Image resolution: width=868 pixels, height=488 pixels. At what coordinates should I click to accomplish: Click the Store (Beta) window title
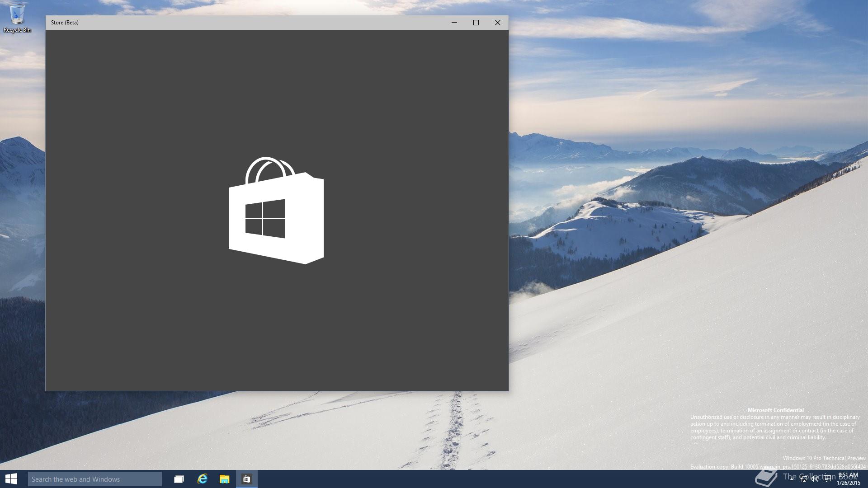coord(65,23)
